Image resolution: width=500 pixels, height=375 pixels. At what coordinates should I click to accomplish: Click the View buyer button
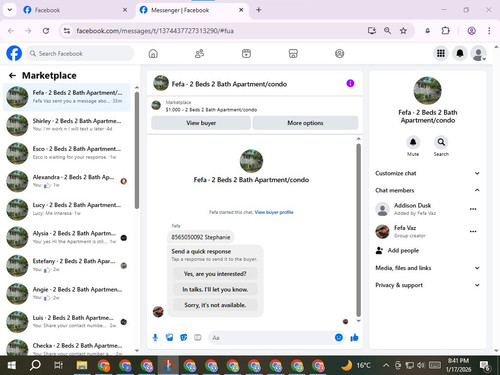(201, 123)
